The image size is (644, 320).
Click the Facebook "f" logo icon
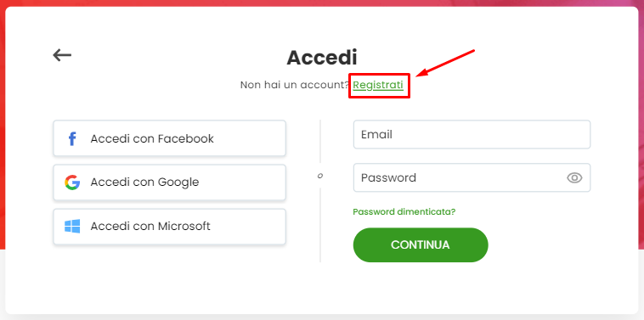72,138
